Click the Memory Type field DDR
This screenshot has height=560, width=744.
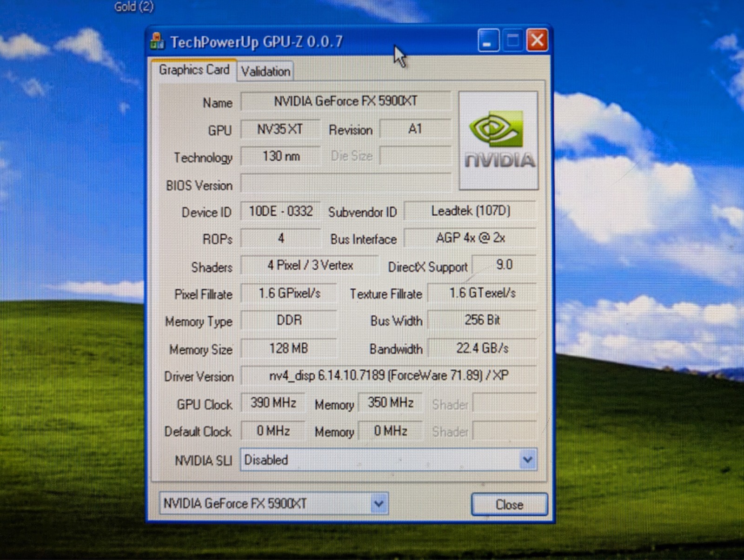pyautogui.click(x=289, y=320)
